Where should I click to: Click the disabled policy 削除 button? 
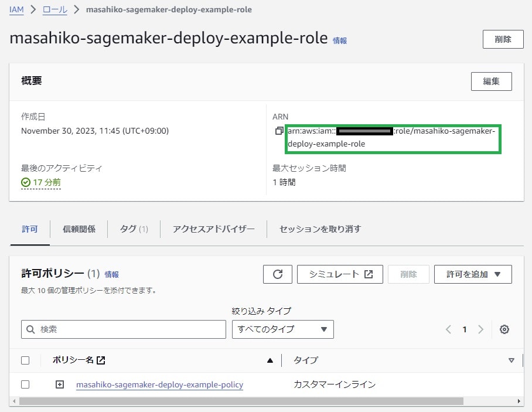pyautogui.click(x=408, y=274)
